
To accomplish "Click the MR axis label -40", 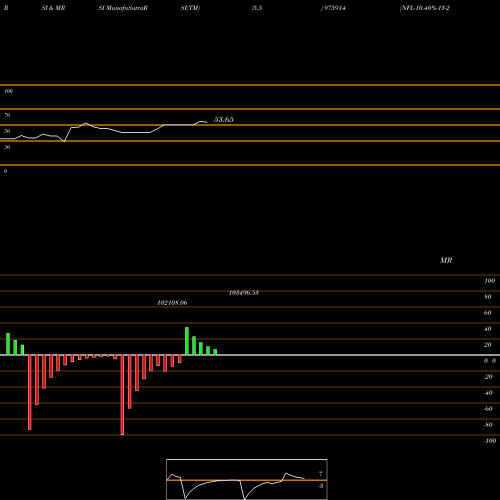I will tap(488, 393).
